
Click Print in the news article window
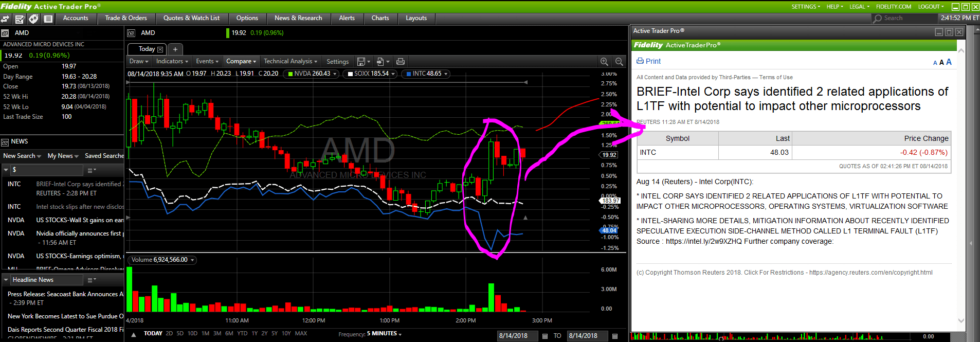[x=649, y=61]
